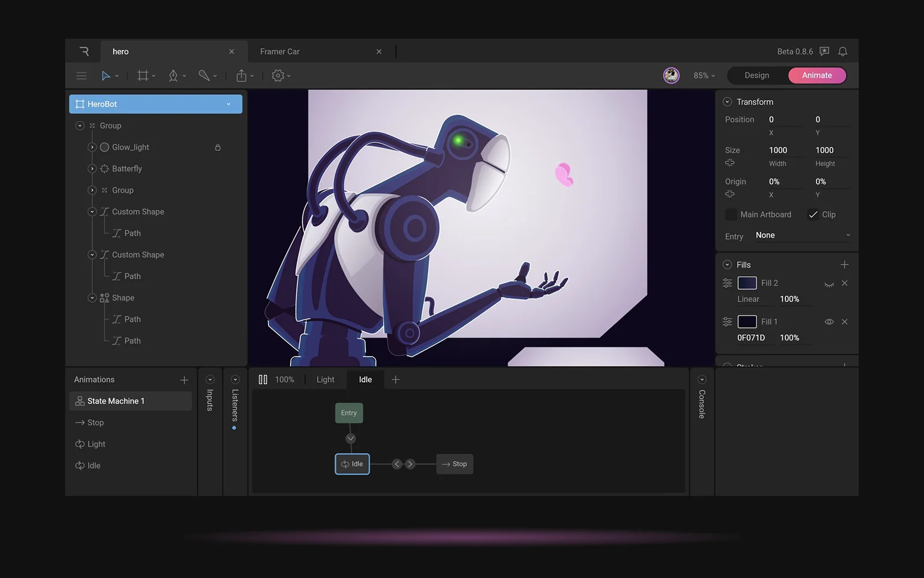Select the Bone tool

click(204, 76)
